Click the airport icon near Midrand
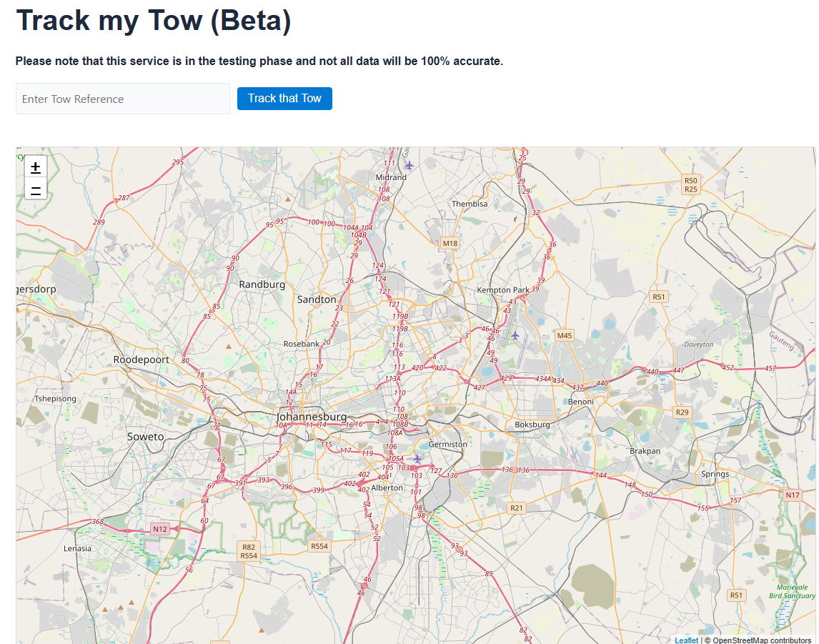819x644 pixels. (409, 165)
